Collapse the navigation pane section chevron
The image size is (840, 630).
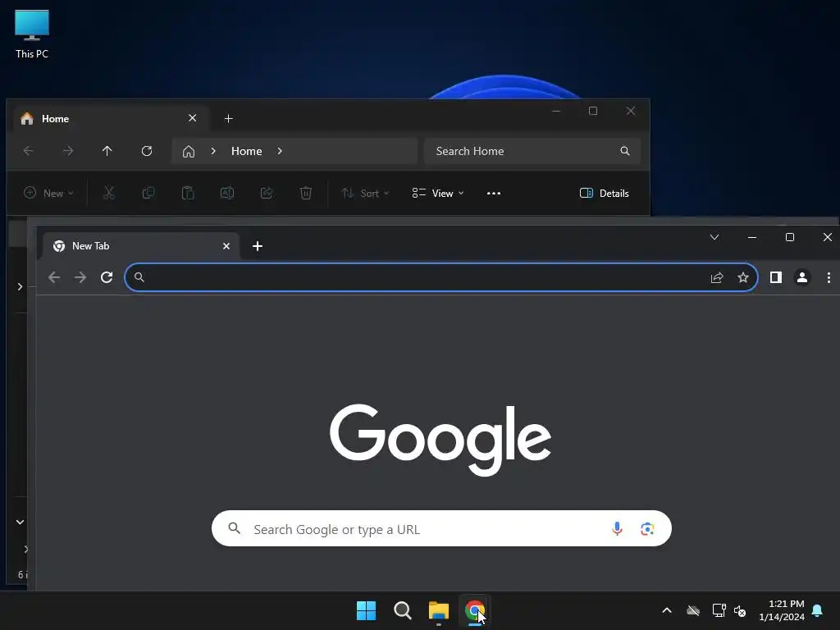pos(20,522)
